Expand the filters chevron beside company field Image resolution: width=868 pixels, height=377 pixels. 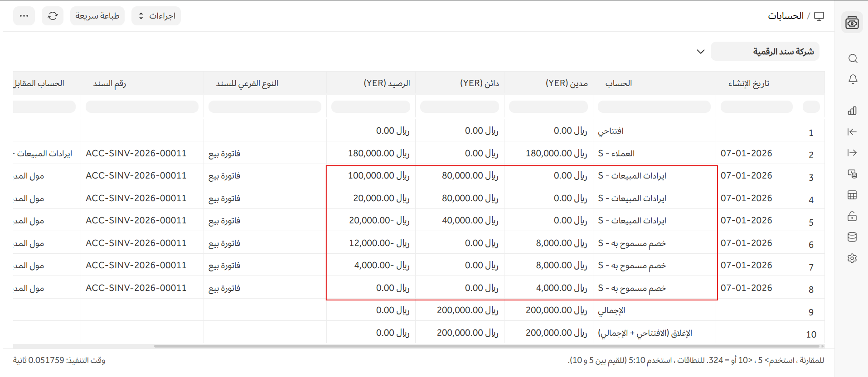coord(700,52)
